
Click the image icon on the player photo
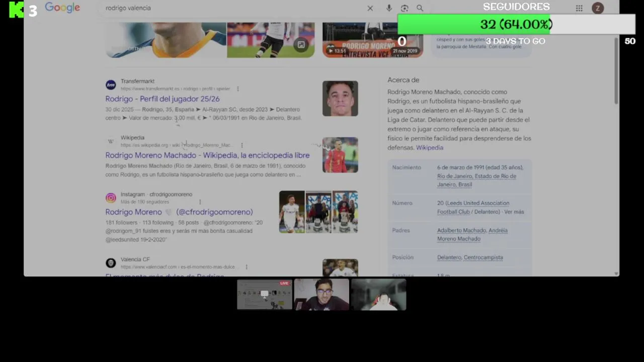coord(301,45)
